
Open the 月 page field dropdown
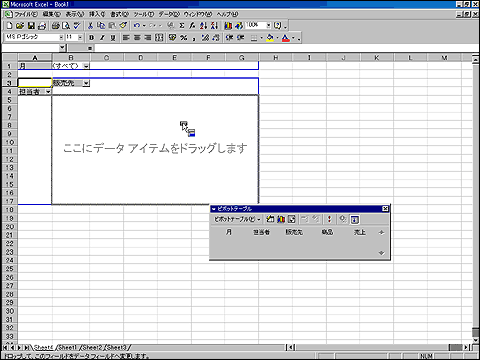pyautogui.click(x=86, y=66)
